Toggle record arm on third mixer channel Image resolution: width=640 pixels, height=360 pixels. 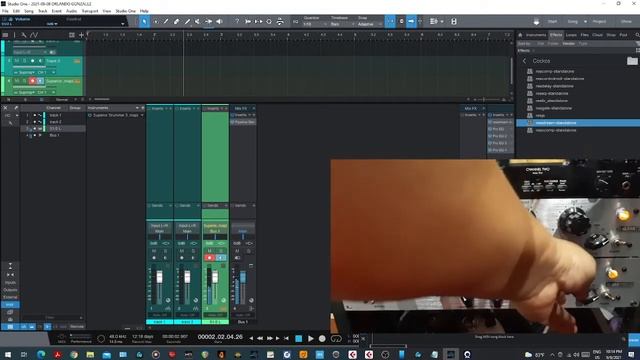point(209,258)
